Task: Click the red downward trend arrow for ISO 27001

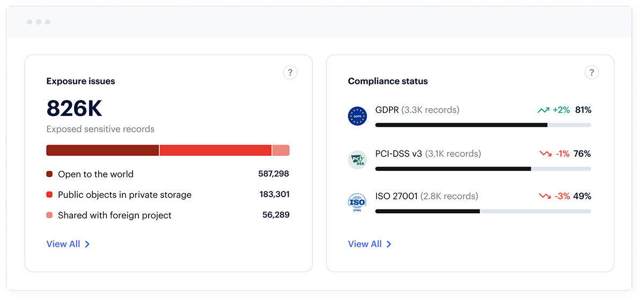Action: click(x=545, y=197)
